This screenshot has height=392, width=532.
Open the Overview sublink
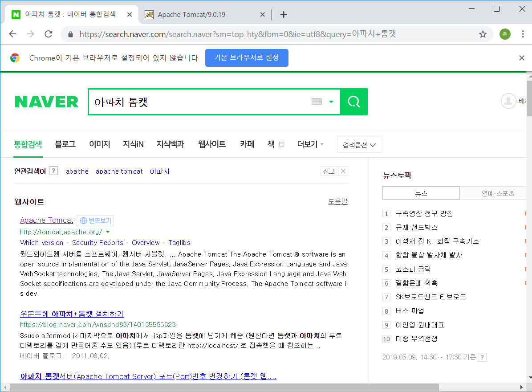(x=146, y=243)
